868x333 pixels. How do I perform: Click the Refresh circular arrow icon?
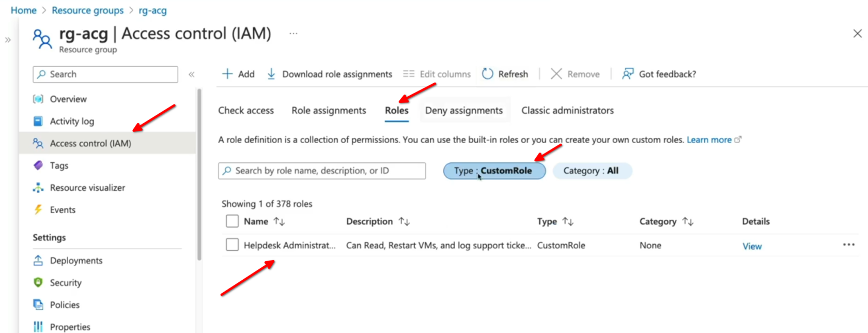pyautogui.click(x=487, y=74)
